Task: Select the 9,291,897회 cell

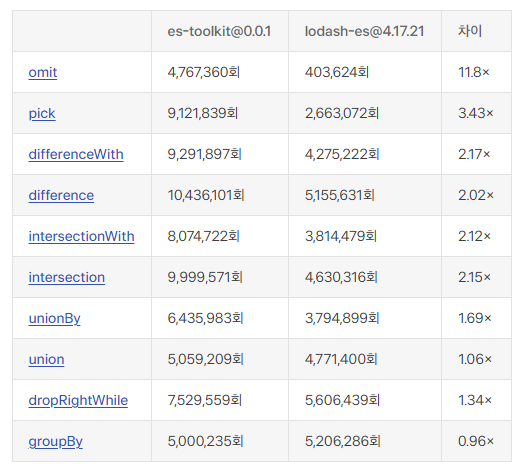Action: tap(220, 154)
